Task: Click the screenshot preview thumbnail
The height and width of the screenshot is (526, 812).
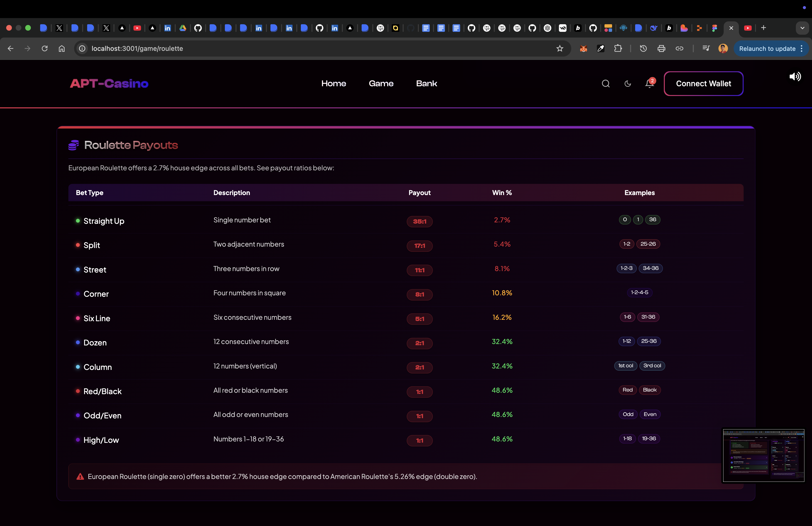Action: 764,455
